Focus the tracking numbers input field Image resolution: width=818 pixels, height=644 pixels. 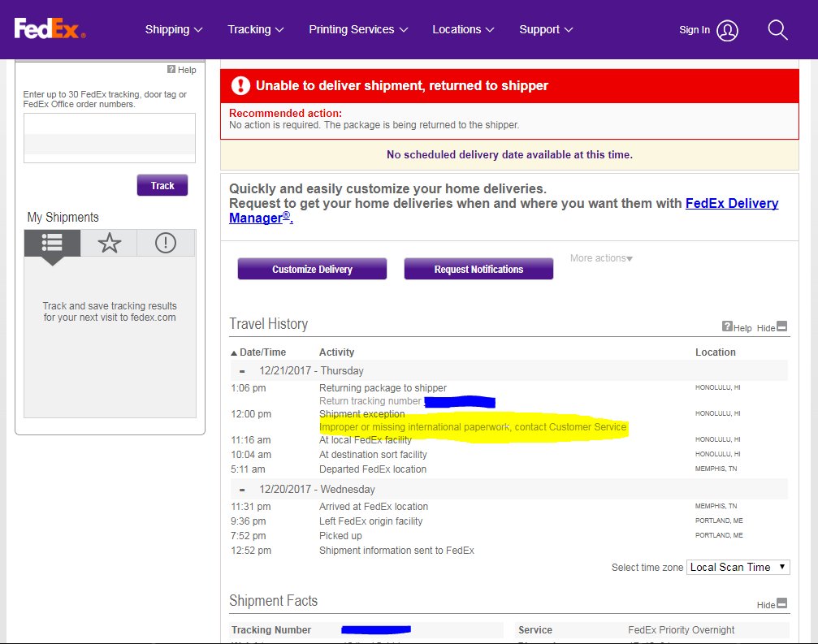coord(110,138)
